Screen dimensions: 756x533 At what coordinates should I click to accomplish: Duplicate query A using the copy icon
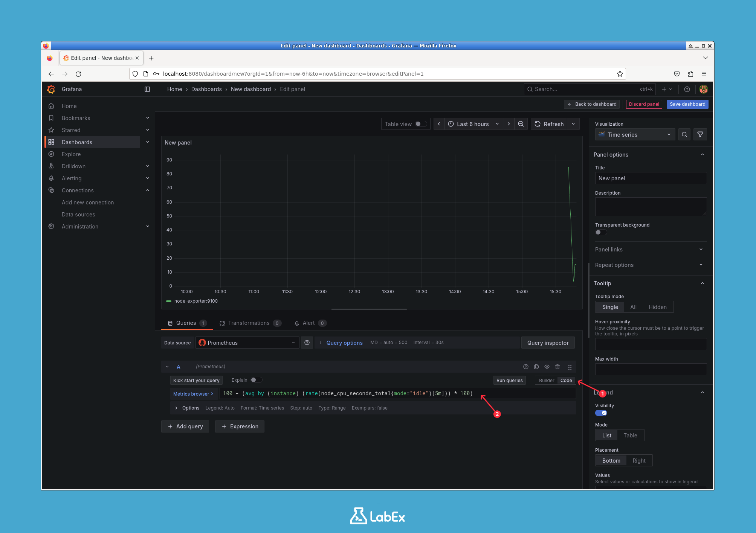coord(536,366)
